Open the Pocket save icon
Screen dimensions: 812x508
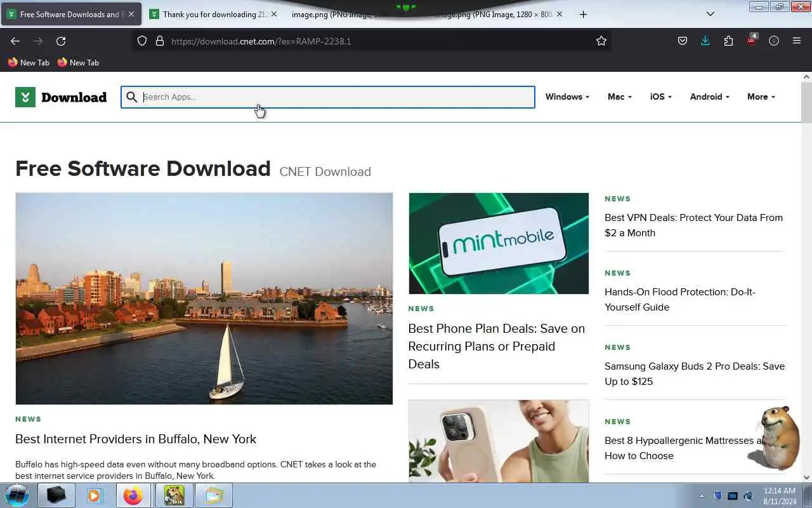pyautogui.click(x=683, y=41)
